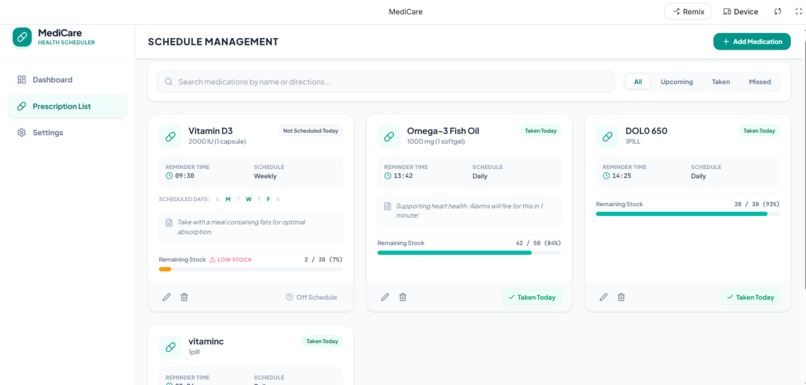
Task: Click the MediCare pill logo icon
Action: [x=22, y=37]
